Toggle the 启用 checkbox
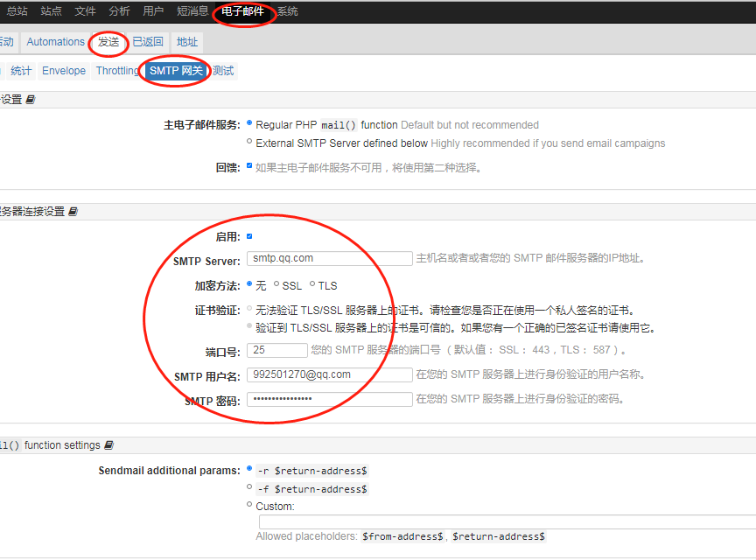The height and width of the screenshot is (560, 756). 249,236
